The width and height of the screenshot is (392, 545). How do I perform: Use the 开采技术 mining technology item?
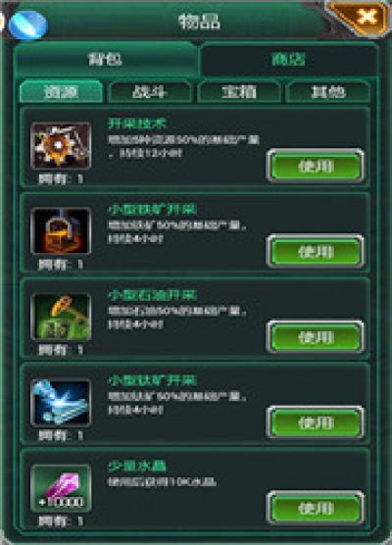coord(316,166)
